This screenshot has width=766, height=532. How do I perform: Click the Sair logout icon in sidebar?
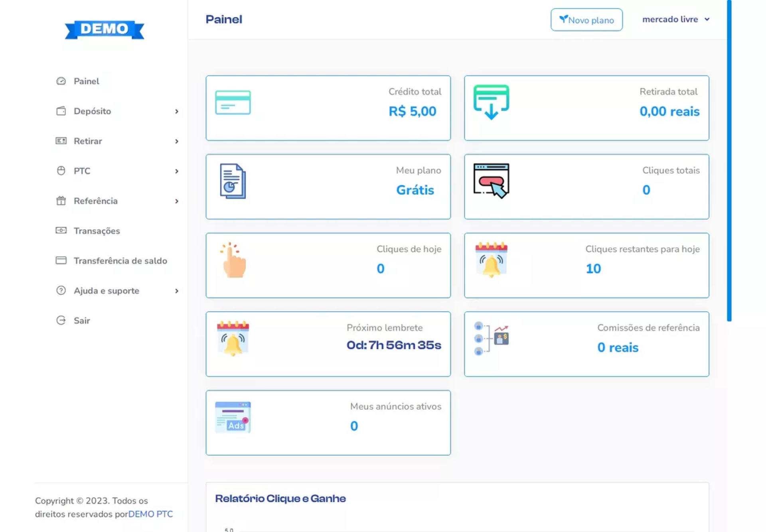[x=61, y=320]
